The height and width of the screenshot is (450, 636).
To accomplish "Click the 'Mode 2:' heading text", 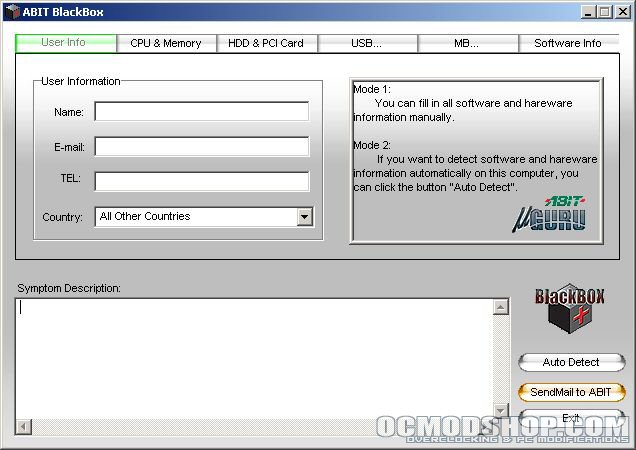I will pos(372,145).
